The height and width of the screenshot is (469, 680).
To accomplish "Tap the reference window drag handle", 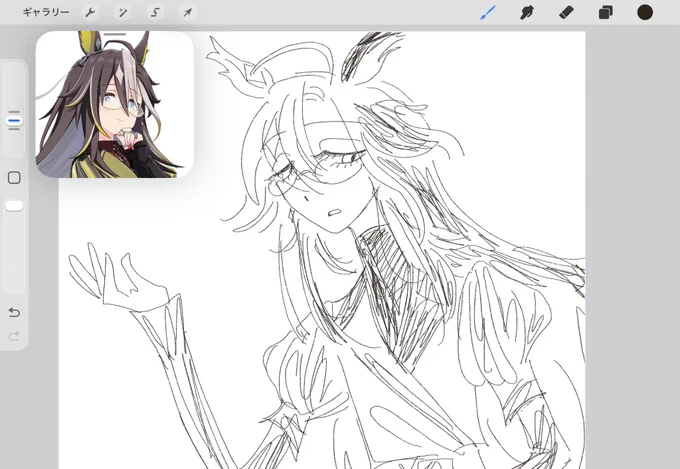I will pyautogui.click(x=115, y=34).
